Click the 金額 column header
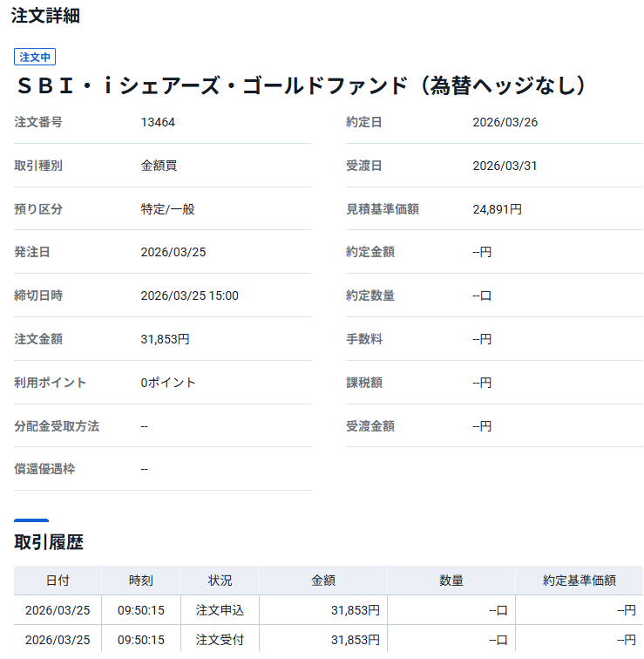Screen dimensions: 644x659 click(x=322, y=581)
